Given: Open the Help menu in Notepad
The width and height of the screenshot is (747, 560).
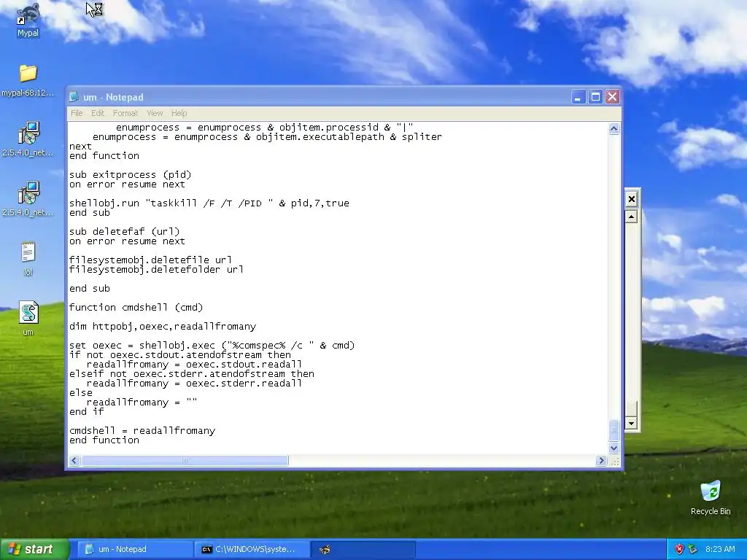Looking at the screenshot, I should [179, 113].
